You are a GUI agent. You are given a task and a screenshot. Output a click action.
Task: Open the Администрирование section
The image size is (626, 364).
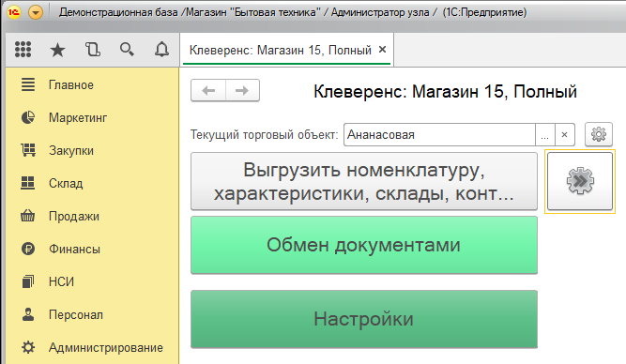(x=92, y=348)
